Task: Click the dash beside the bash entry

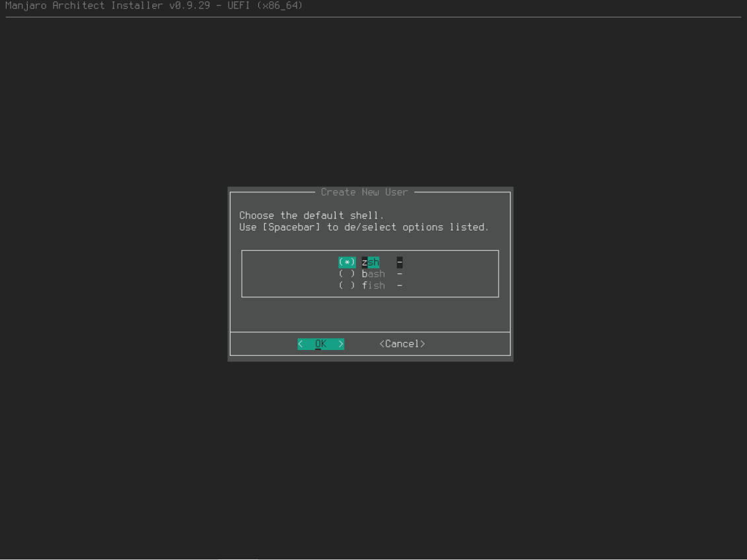Action: [400, 273]
